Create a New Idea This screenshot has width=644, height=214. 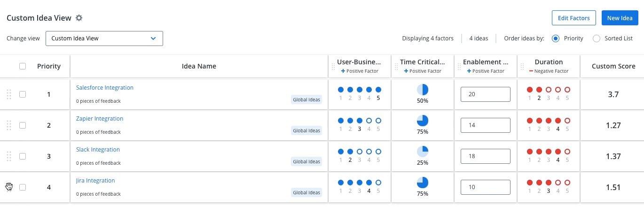click(620, 18)
